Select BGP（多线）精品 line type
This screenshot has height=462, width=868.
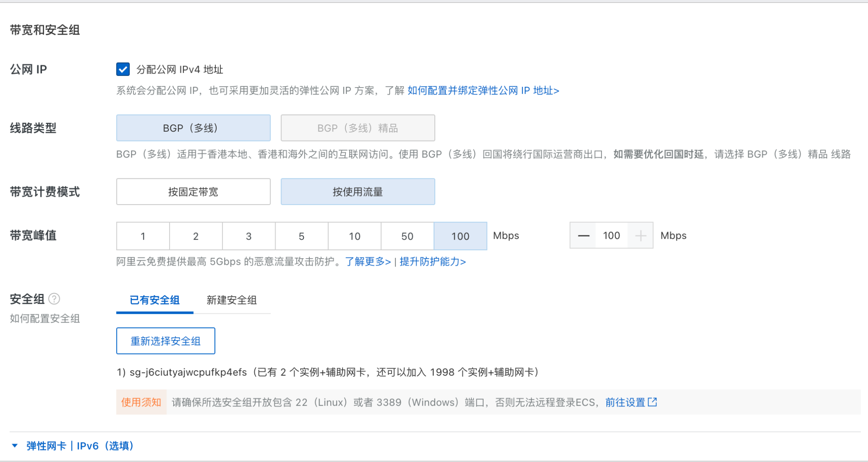coord(358,128)
